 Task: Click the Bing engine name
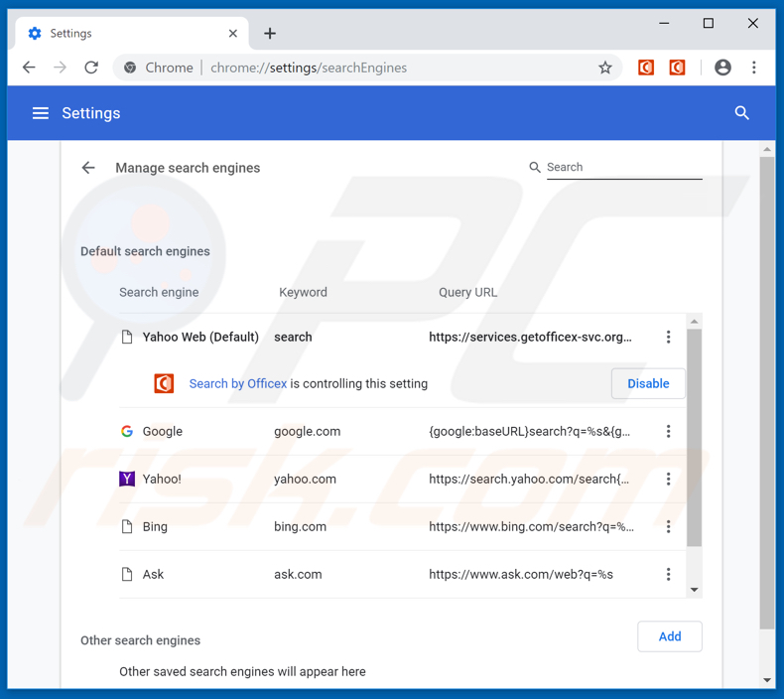point(155,526)
